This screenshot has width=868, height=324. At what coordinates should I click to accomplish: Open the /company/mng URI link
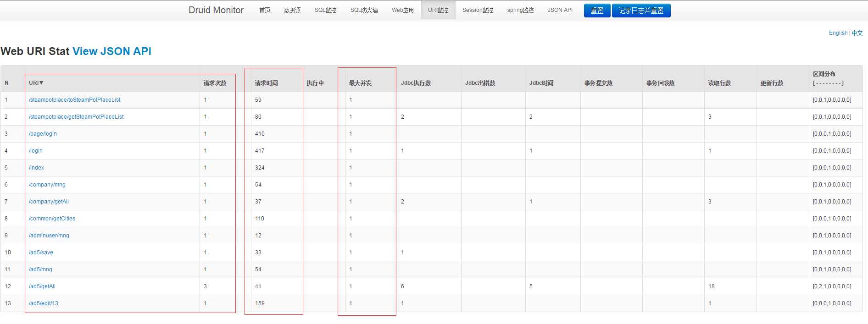(47, 185)
